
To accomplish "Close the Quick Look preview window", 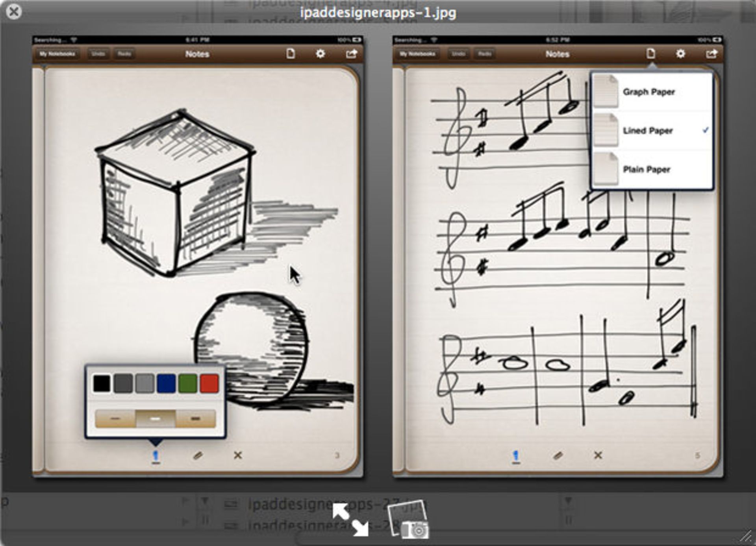I will tap(14, 11).
